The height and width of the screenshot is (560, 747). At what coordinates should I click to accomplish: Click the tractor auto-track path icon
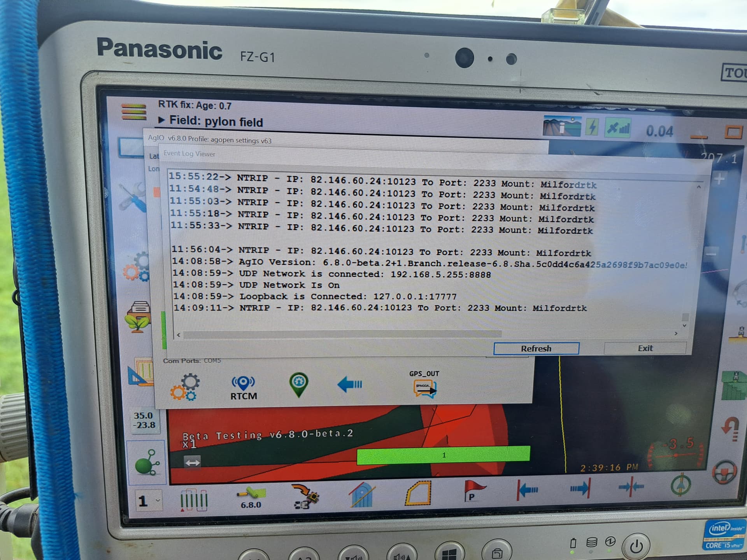[x=305, y=496]
